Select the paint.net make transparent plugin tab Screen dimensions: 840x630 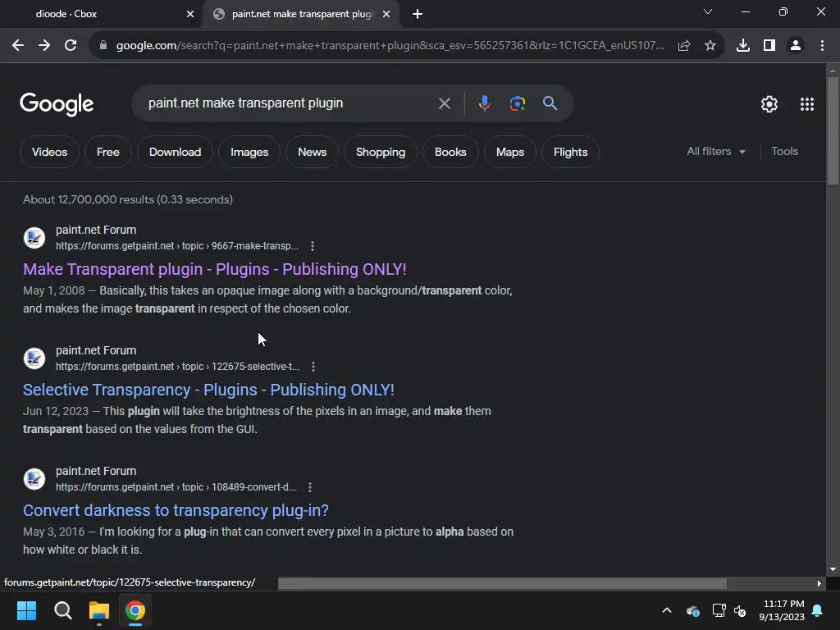302,14
